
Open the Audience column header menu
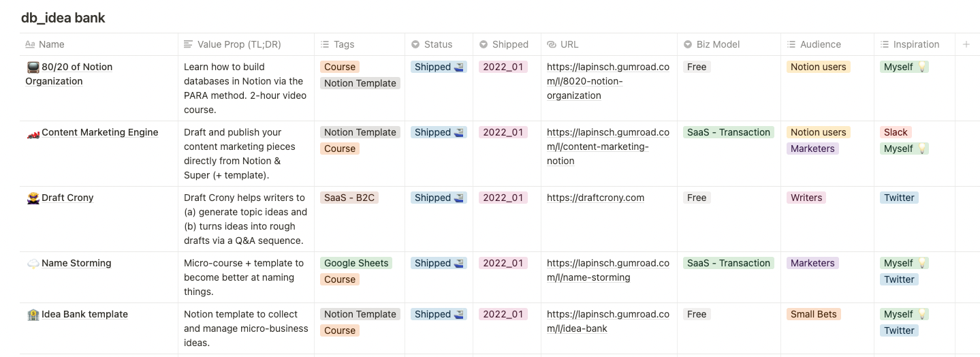coord(820,44)
